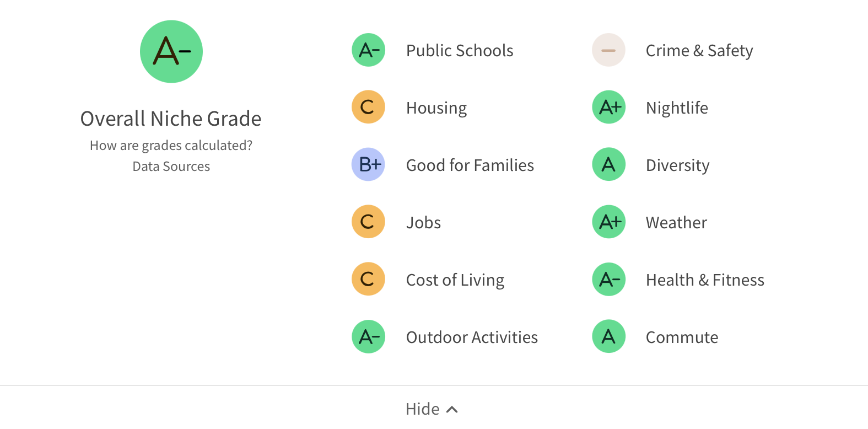Open the Data Sources link

click(171, 167)
